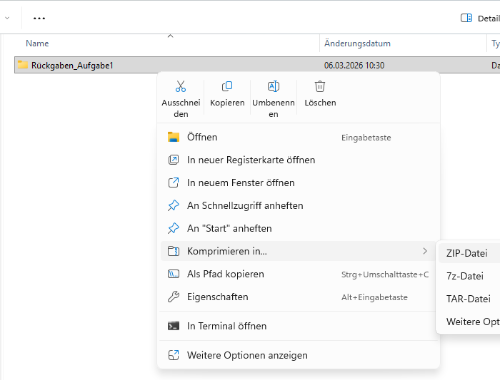This screenshot has width=500, height=380.
Task: Click the Ausschneiden label
Action: [181, 108]
